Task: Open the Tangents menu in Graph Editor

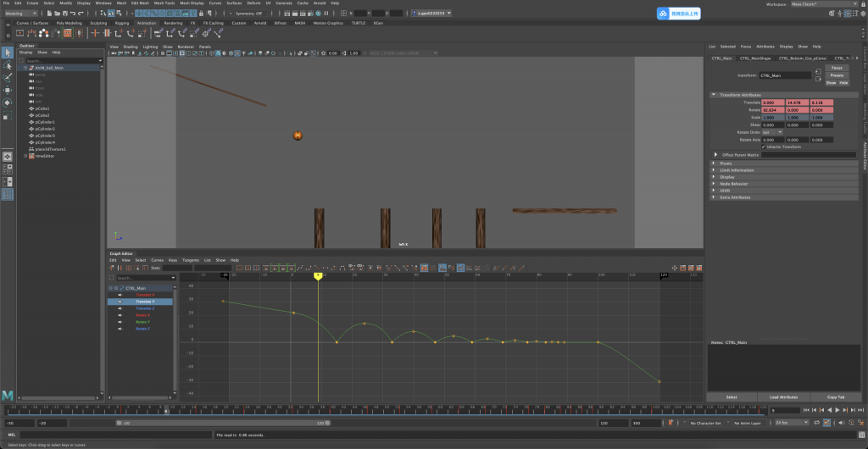Action: (x=189, y=259)
